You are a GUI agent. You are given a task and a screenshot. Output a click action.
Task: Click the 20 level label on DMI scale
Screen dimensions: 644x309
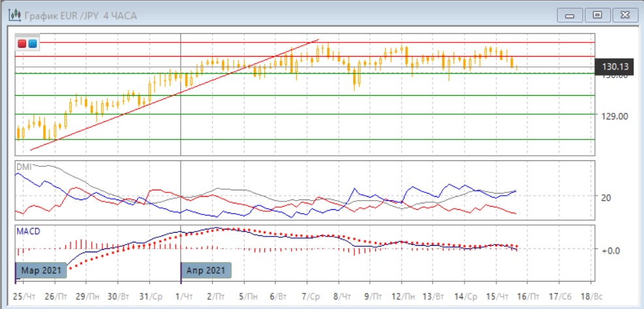(607, 198)
